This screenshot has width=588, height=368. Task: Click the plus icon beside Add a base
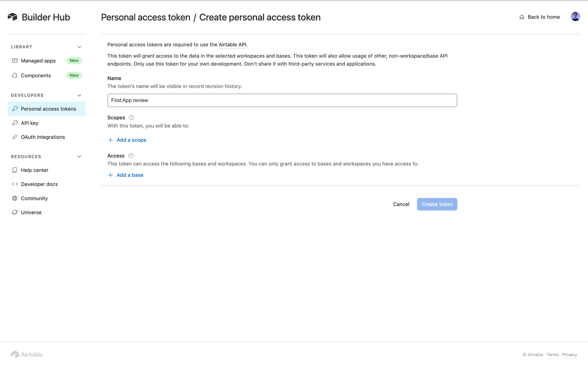click(111, 175)
